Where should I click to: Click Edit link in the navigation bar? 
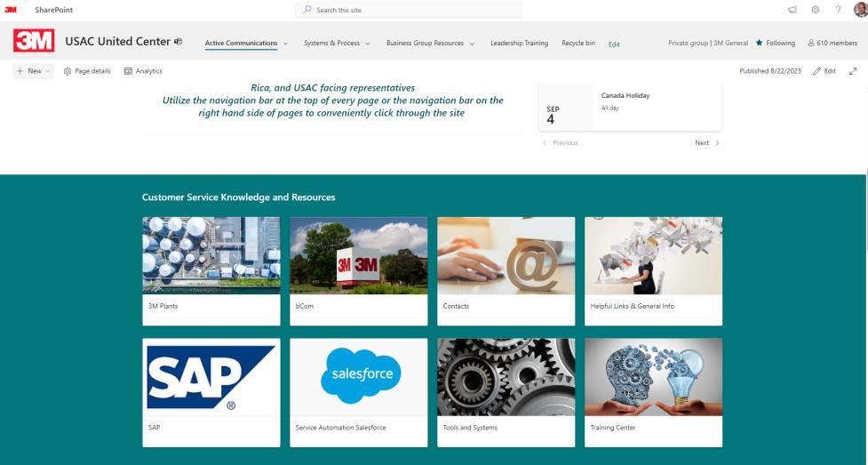coord(614,44)
